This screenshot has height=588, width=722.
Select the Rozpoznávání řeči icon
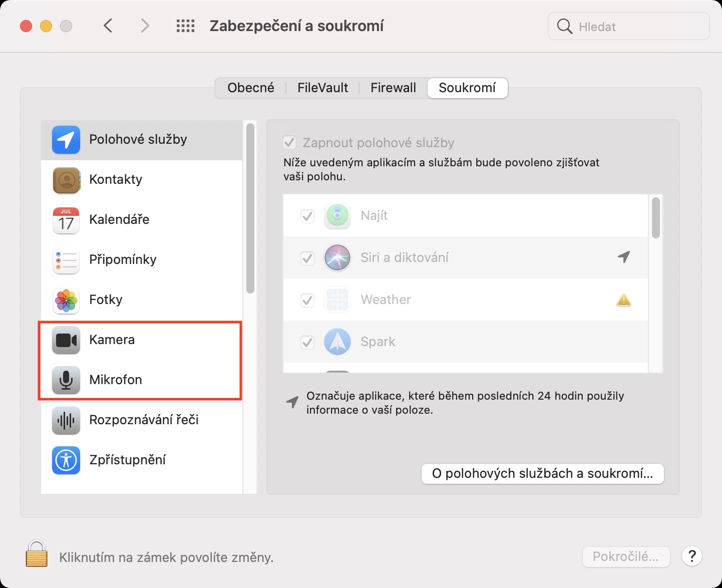66,420
